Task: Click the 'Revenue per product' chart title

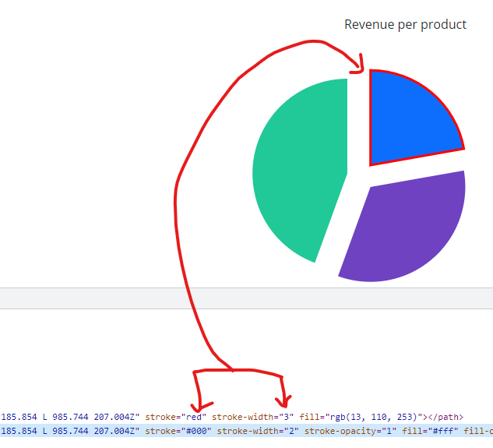Action: 405,25
